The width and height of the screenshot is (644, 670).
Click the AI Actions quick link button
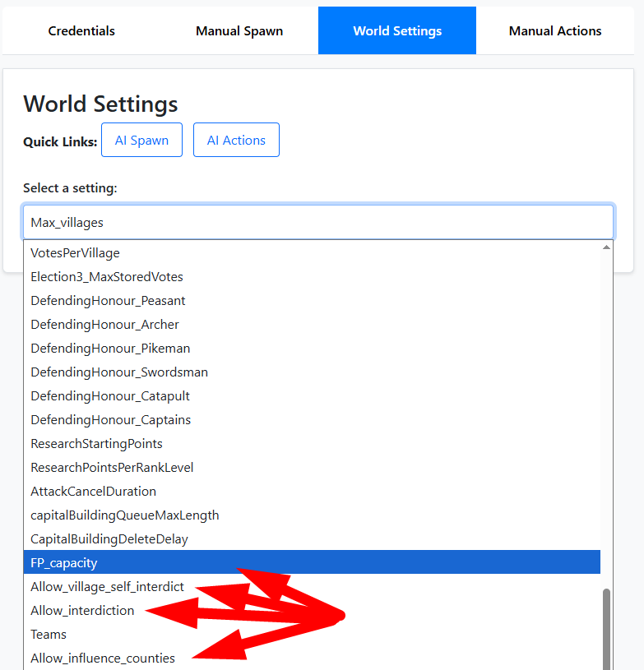click(x=236, y=140)
